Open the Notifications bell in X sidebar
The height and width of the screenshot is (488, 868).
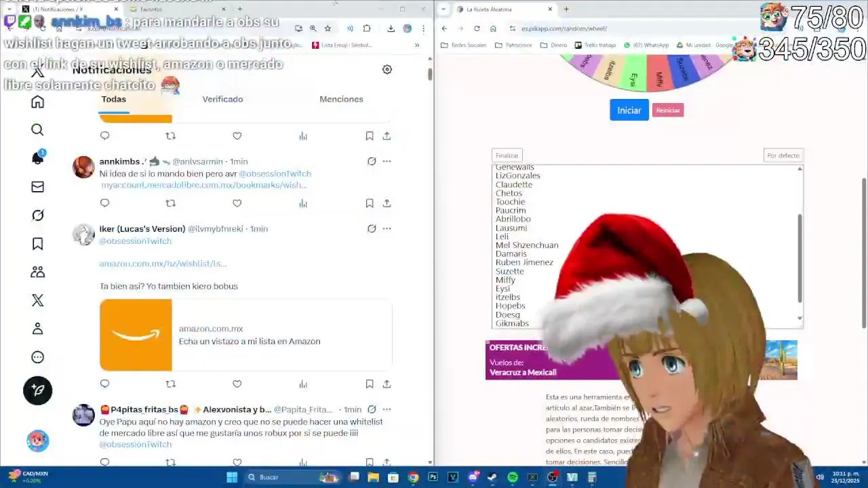[37, 158]
